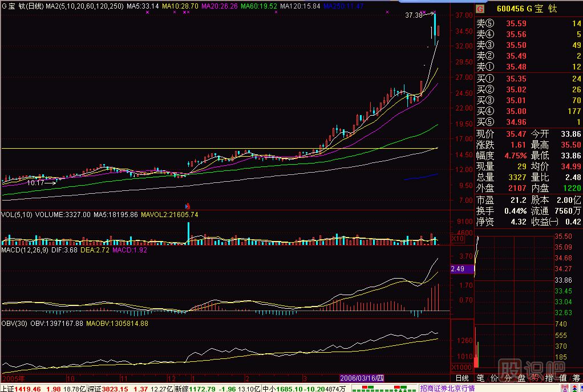Click the 上证 index quote in status bar

click(x=21, y=388)
